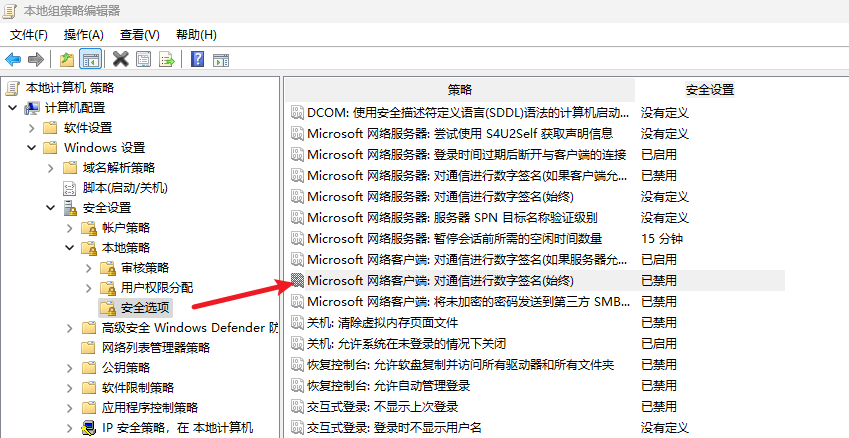Click the 脚本(启动/关机) script icon

point(70,188)
